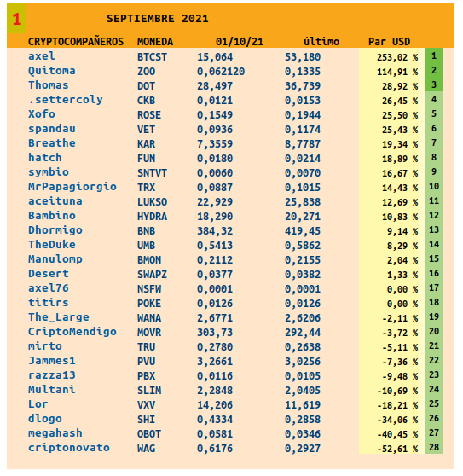
Task: Open the The_Large user link
Action: [59, 317]
